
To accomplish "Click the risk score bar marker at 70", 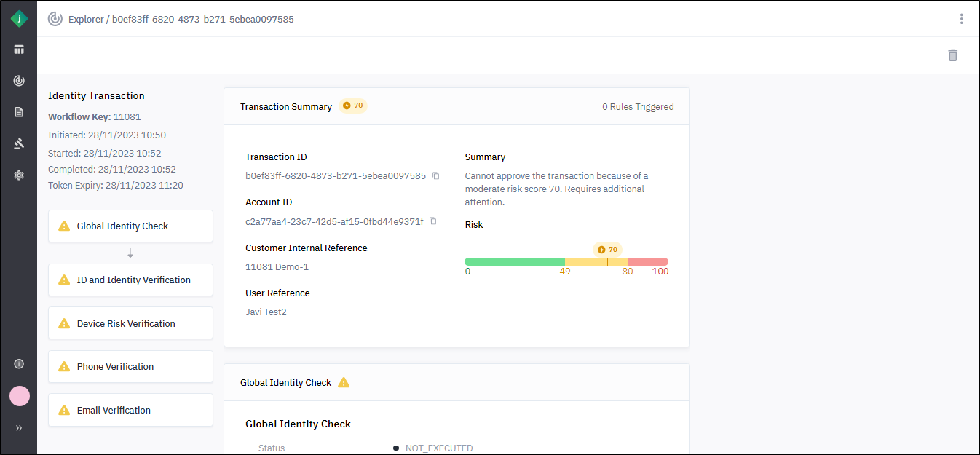I will pos(607,261).
